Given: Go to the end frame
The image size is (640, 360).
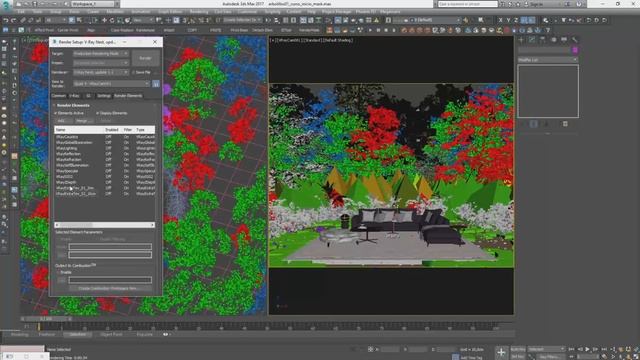Looking at the screenshot, I should click(x=605, y=349).
